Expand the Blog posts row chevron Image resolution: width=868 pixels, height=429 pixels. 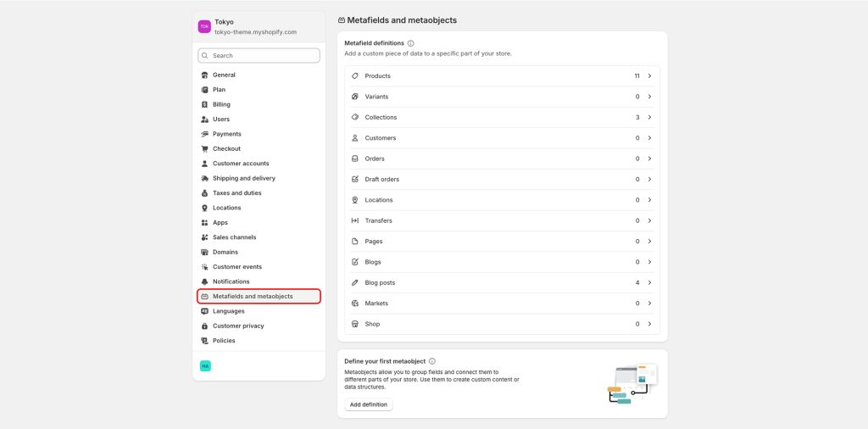pyautogui.click(x=649, y=283)
